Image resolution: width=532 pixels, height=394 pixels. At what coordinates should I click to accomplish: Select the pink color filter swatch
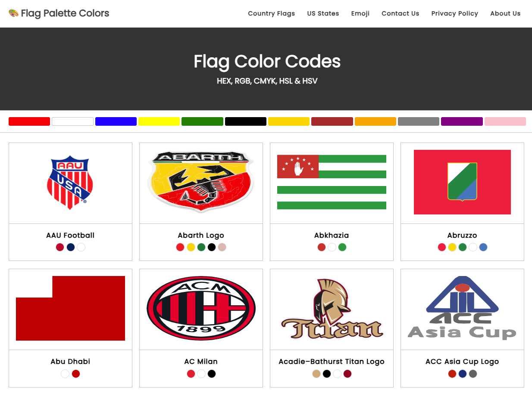pyautogui.click(x=505, y=121)
